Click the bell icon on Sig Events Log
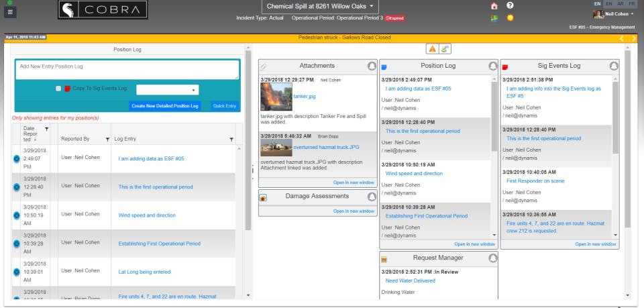644x308 pixels. click(614, 66)
